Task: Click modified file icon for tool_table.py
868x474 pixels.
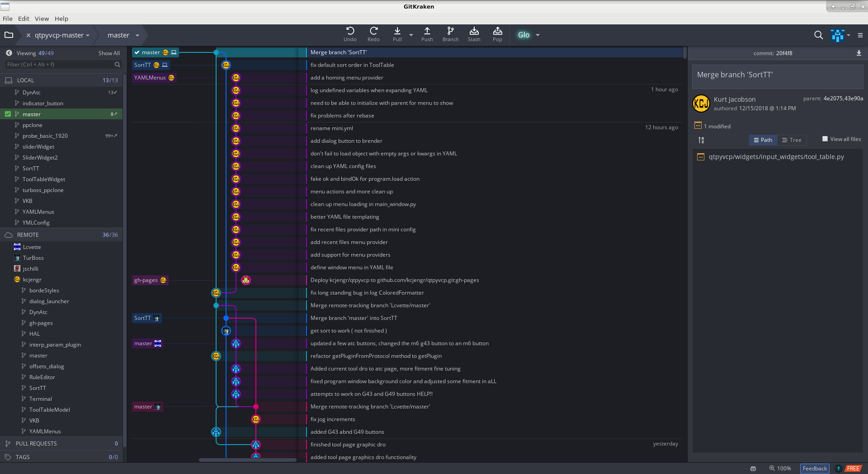Action: (701, 157)
